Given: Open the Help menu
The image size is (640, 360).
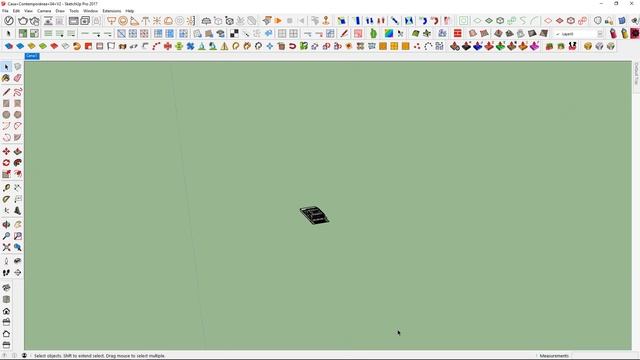Looking at the screenshot, I should point(129,11).
